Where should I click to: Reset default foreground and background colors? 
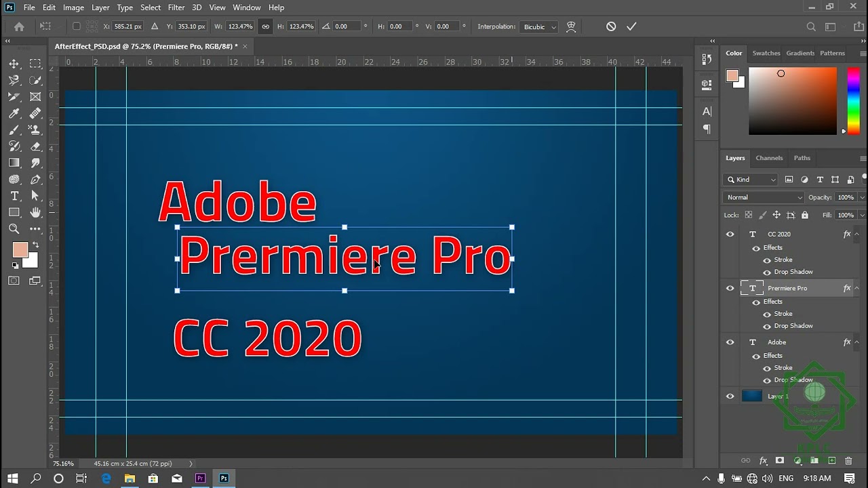pos(15,265)
